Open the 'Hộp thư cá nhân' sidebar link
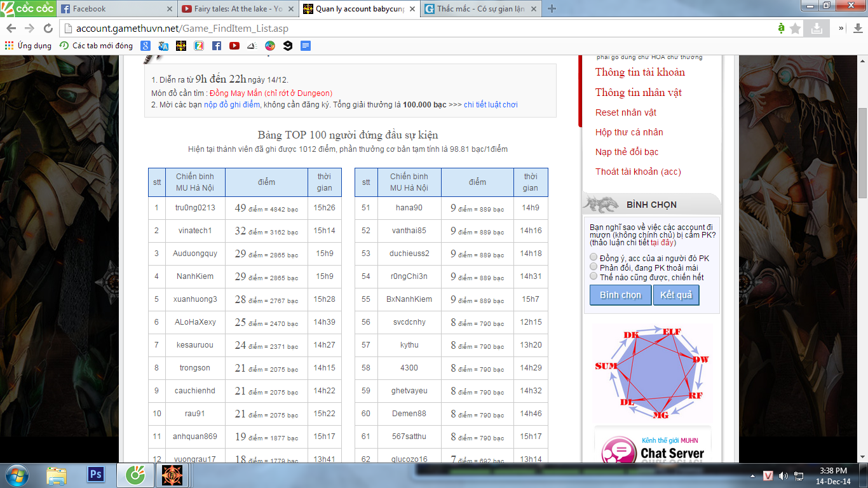868x488 pixels. pos(629,132)
